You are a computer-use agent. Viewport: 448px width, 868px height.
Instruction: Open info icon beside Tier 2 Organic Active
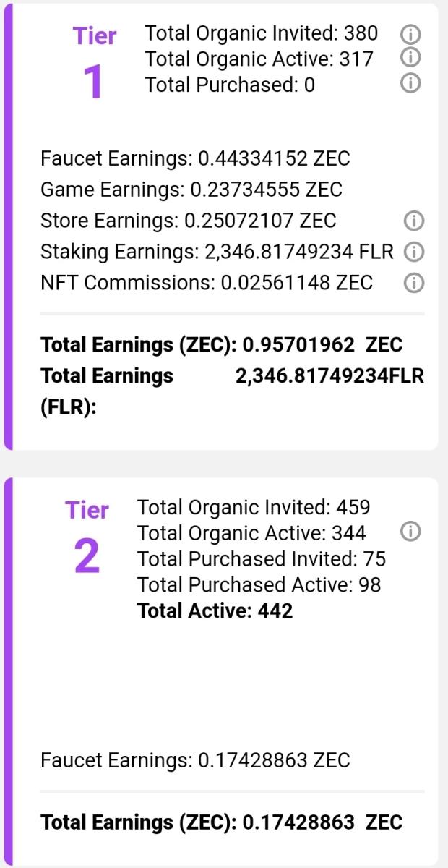tap(410, 532)
